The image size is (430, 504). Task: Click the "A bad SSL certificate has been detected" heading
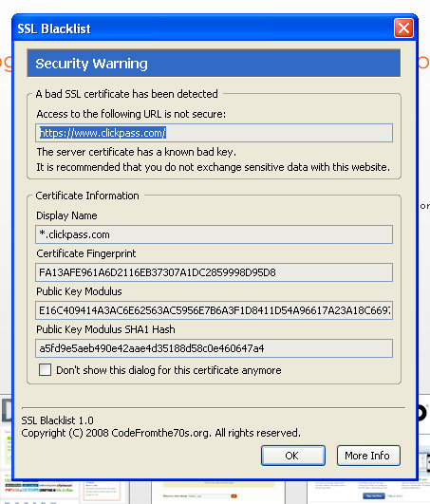pos(127,94)
